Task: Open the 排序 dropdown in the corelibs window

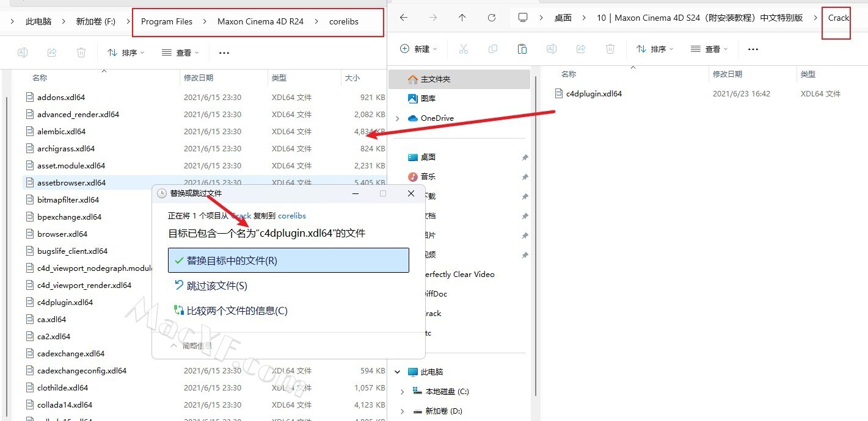Action: click(126, 53)
